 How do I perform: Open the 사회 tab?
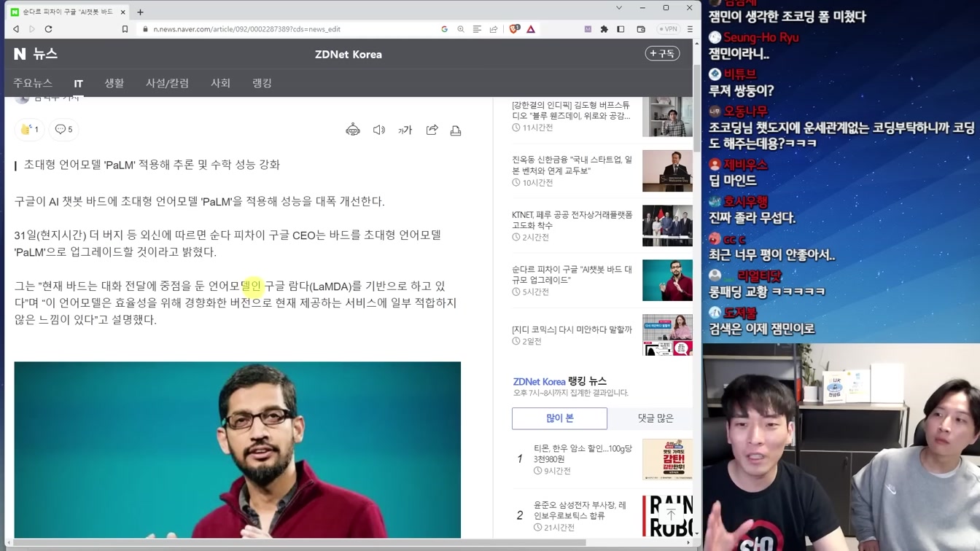click(x=220, y=83)
